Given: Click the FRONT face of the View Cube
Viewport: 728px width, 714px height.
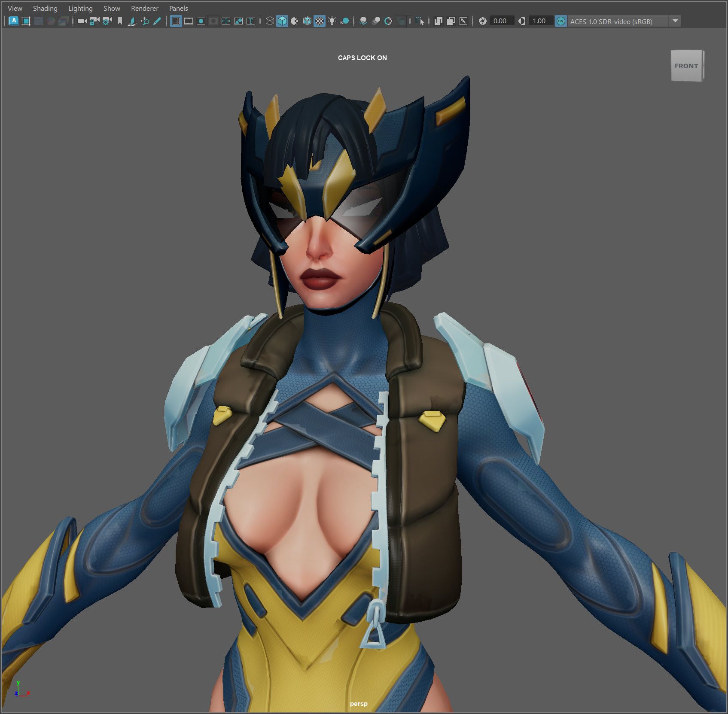Looking at the screenshot, I should [686, 66].
